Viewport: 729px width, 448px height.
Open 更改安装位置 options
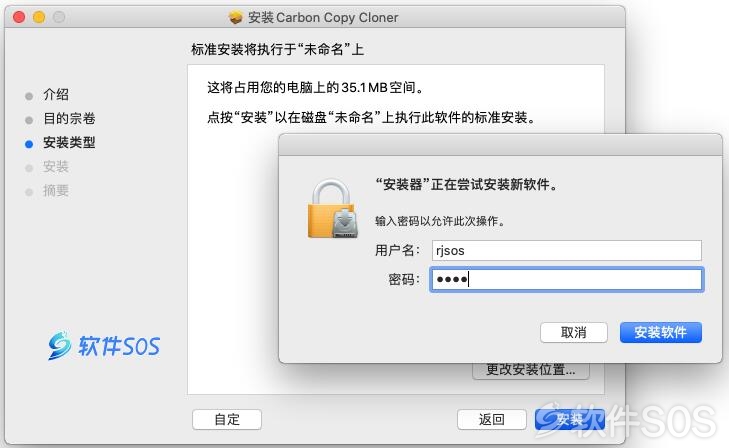coord(531,370)
